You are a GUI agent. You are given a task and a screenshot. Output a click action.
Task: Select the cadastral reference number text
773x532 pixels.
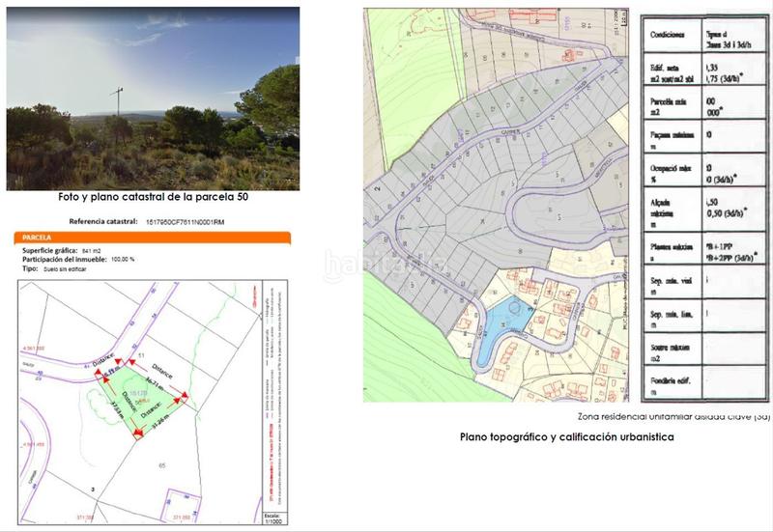[184, 220]
